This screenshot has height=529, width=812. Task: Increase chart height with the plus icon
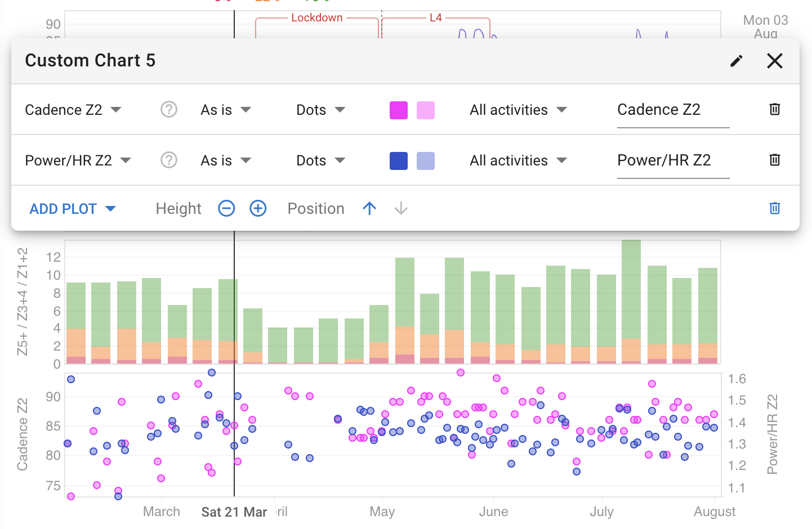coord(257,208)
